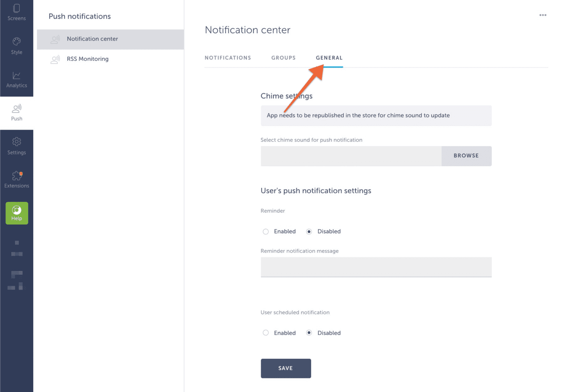562x392 pixels.
Task: Click the green Help button
Action: pos(17,213)
